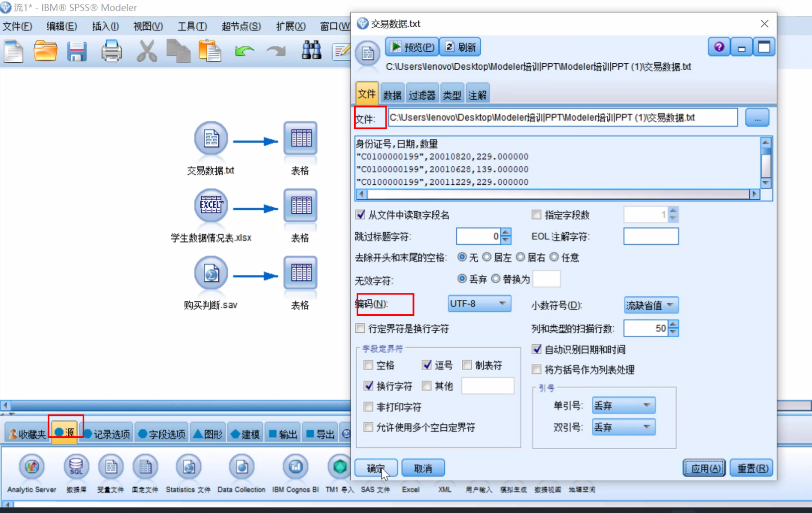Click the file path input field
The height and width of the screenshot is (513, 812).
point(562,118)
